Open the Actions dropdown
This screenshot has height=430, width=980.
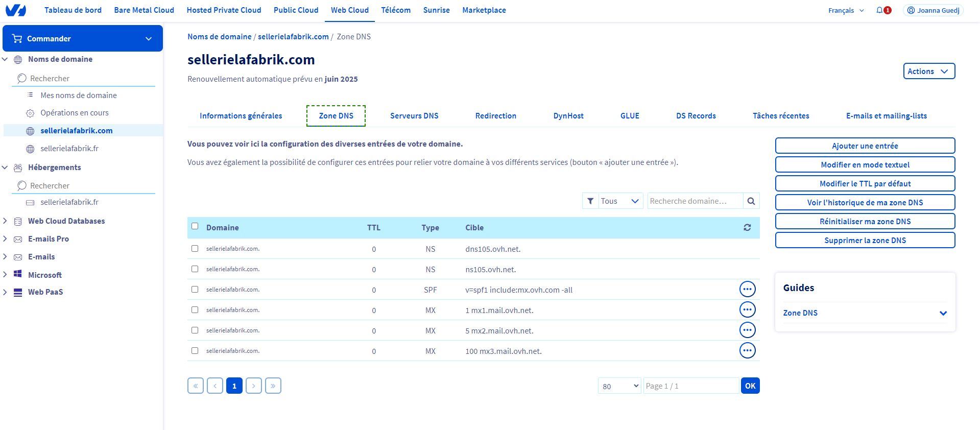[x=928, y=71]
